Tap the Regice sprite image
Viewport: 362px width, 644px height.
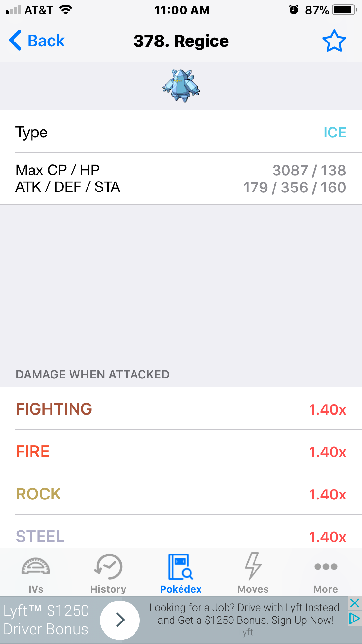181,86
